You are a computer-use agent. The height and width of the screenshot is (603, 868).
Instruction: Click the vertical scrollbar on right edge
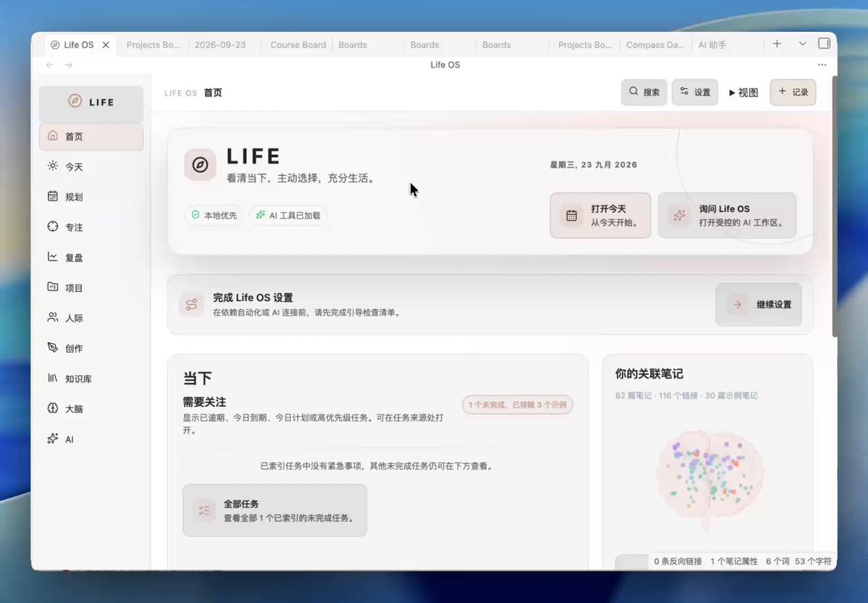pyautogui.click(x=835, y=206)
